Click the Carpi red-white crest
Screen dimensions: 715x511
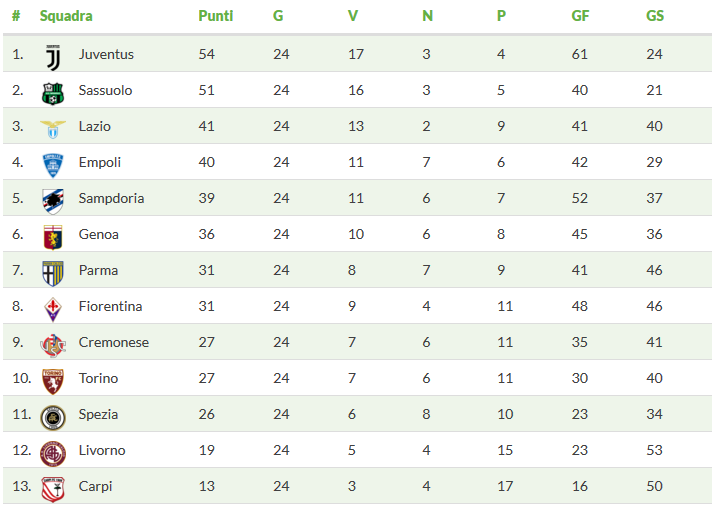coord(53,490)
